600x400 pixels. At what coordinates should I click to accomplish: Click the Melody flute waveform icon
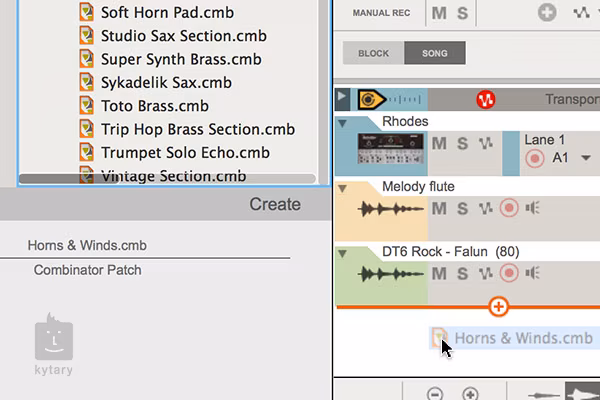tap(390, 209)
